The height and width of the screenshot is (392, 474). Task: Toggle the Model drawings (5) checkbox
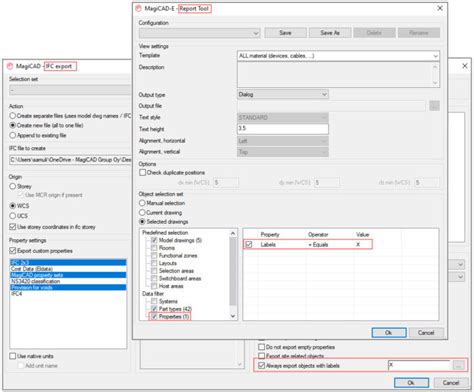(154, 240)
